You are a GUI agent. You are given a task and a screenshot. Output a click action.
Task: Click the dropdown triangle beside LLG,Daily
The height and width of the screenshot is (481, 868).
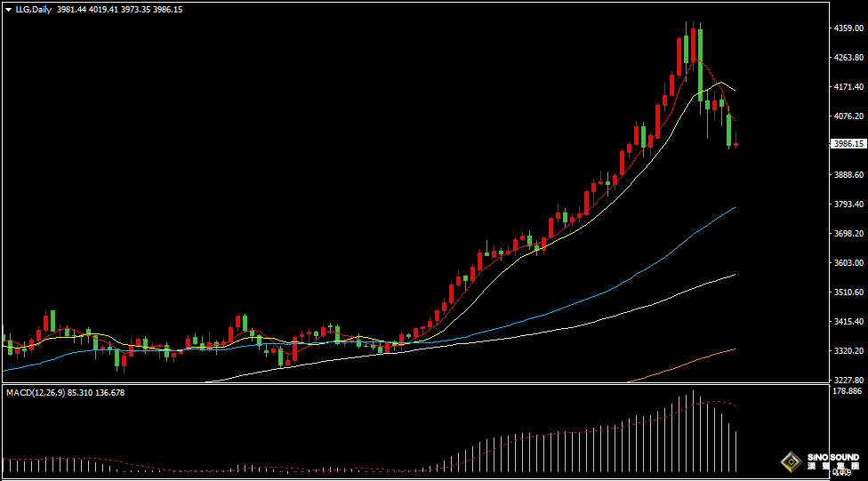pos(8,9)
